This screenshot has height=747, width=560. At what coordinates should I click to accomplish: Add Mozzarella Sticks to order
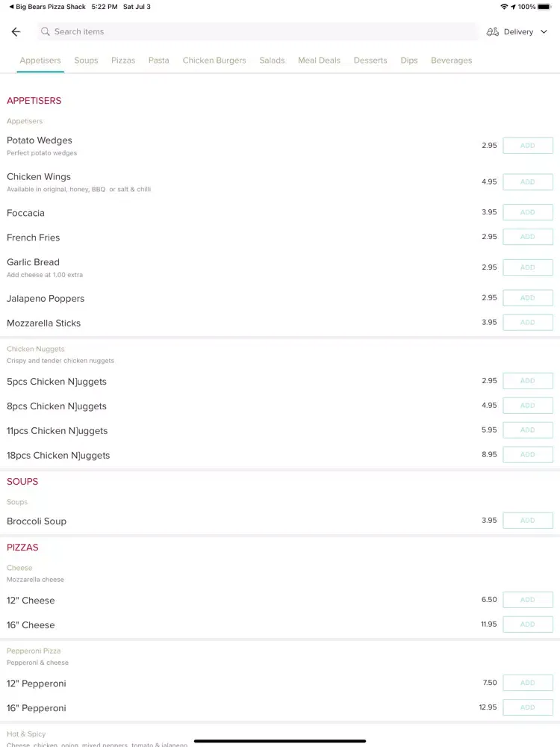pyautogui.click(x=528, y=323)
